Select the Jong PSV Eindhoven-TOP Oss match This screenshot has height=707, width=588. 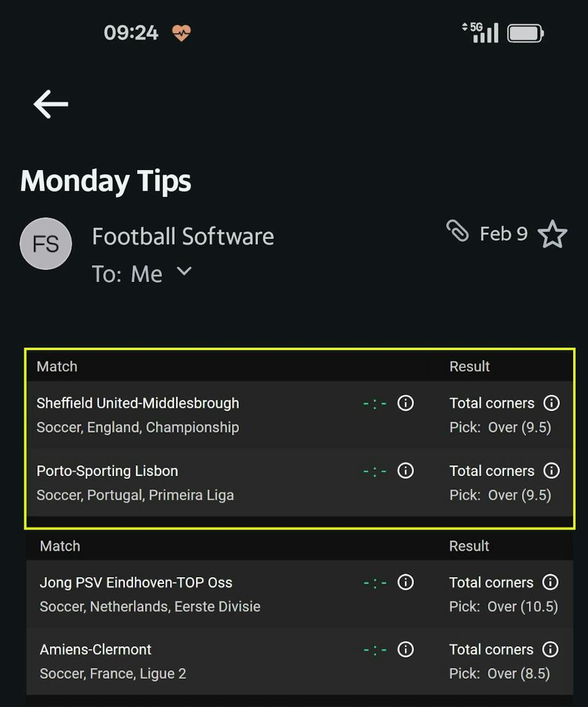136,582
